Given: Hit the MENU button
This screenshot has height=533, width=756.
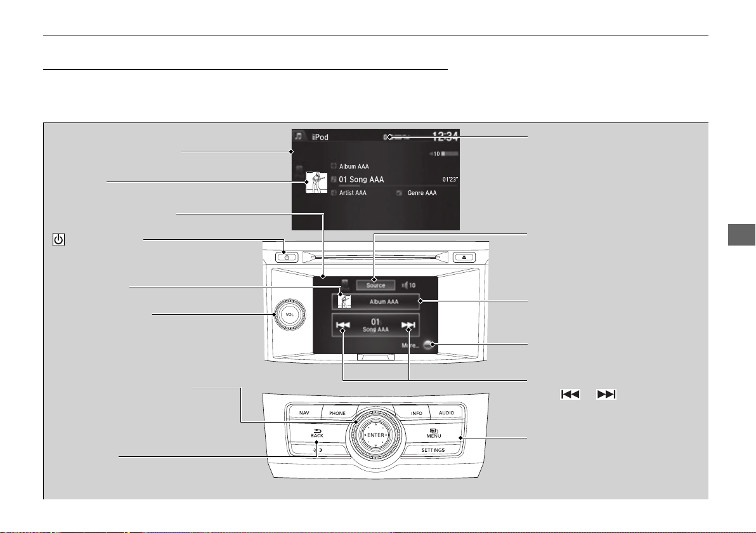Looking at the screenshot, I should 433,433.
